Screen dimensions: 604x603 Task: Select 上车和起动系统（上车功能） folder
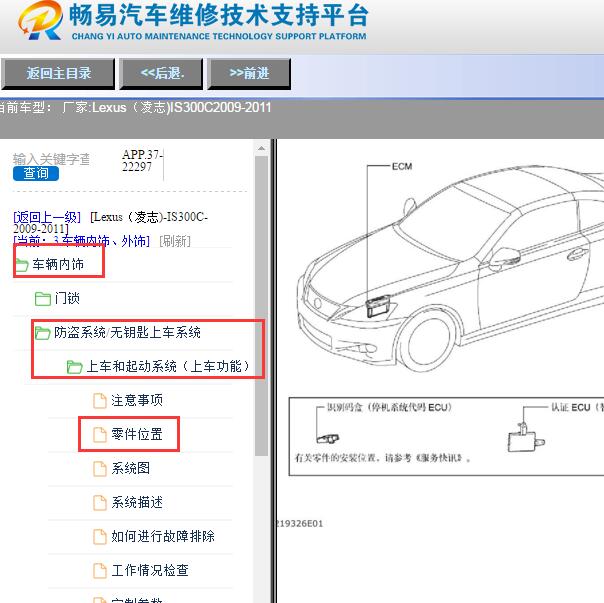coord(168,366)
